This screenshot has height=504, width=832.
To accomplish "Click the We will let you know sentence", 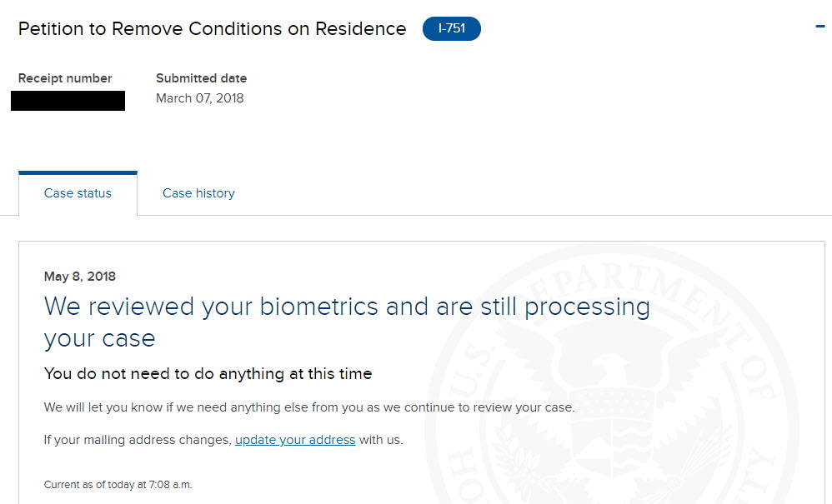I will [x=309, y=407].
